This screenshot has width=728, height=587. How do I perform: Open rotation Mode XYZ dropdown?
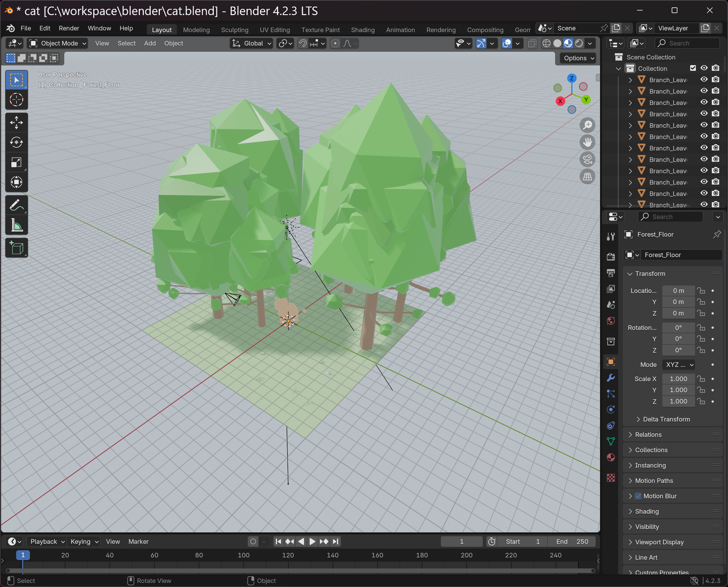pyautogui.click(x=679, y=364)
